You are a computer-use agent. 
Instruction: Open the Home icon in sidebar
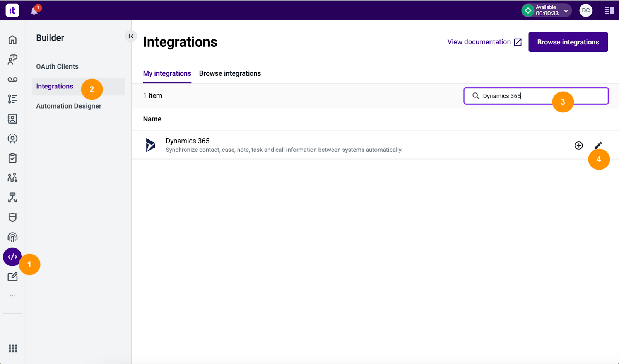point(12,40)
